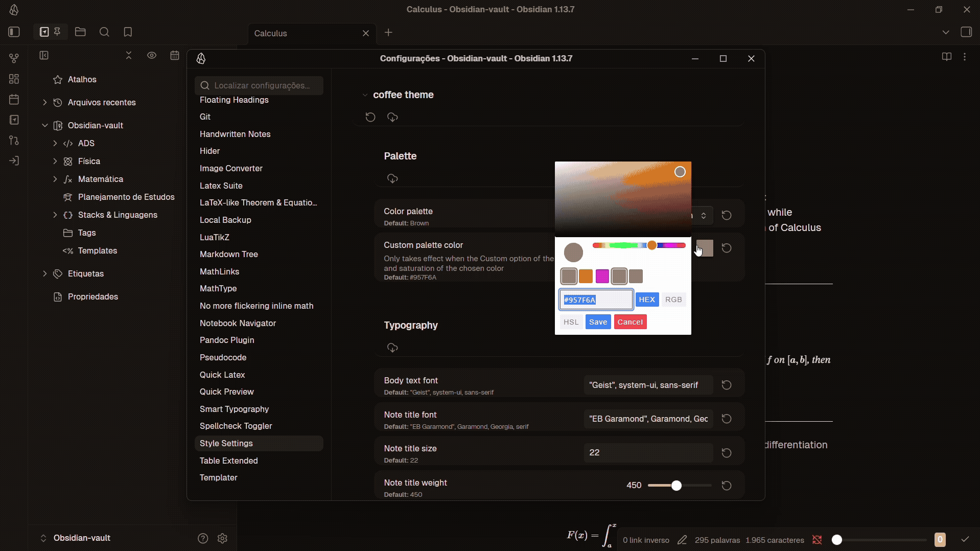
Task: Toggle the right sidebar panel
Action: 966,32
